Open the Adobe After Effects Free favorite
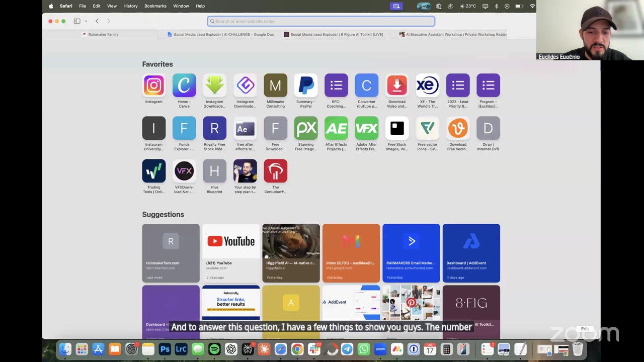The width and height of the screenshot is (644, 362). [x=366, y=128]
